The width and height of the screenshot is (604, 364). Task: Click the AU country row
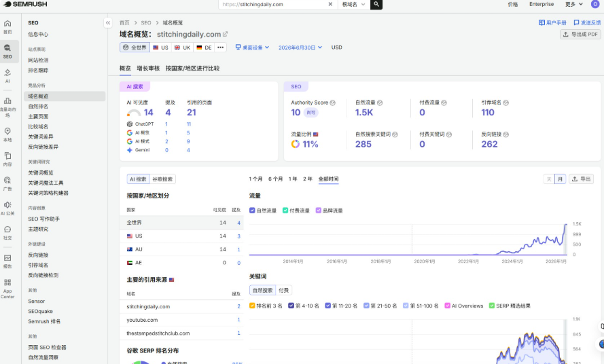pos(181,249)
